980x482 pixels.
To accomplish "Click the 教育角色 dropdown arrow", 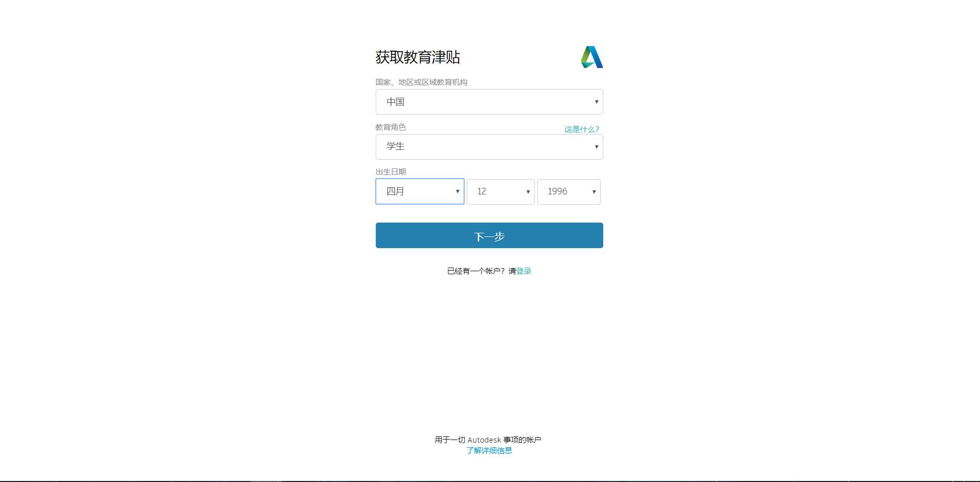I will tap(596, 147).
